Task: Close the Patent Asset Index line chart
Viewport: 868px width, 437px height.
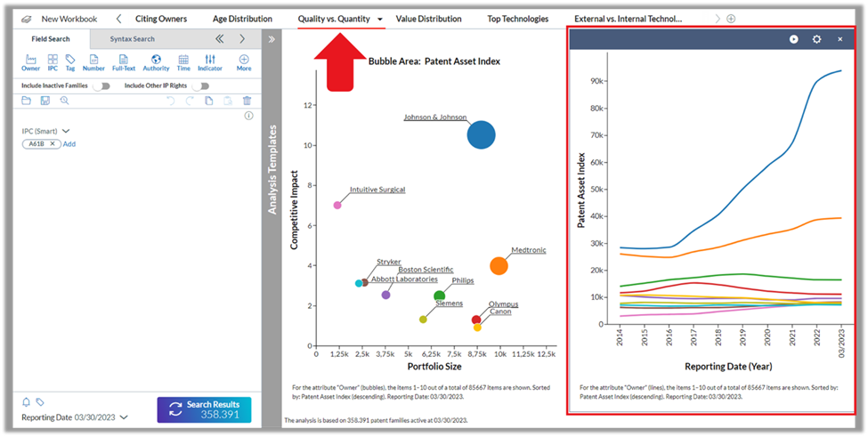Action: pyautogui.click(x=840, y=39)
